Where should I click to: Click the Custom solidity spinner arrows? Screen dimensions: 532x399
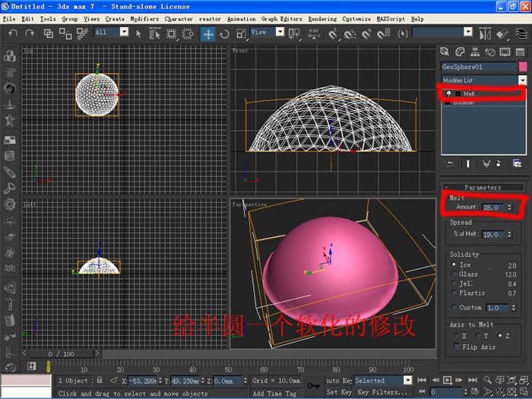click(x=513, y=308)
